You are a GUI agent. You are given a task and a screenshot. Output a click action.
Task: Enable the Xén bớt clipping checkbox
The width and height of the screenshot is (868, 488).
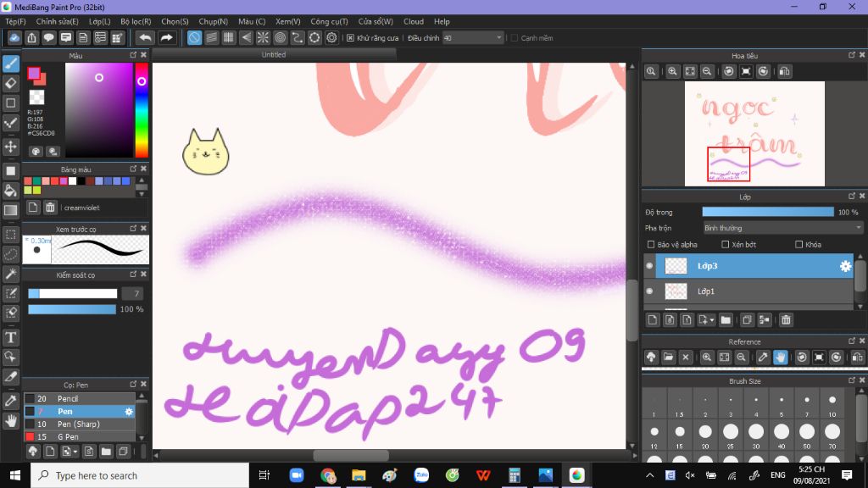click(726, 245)
